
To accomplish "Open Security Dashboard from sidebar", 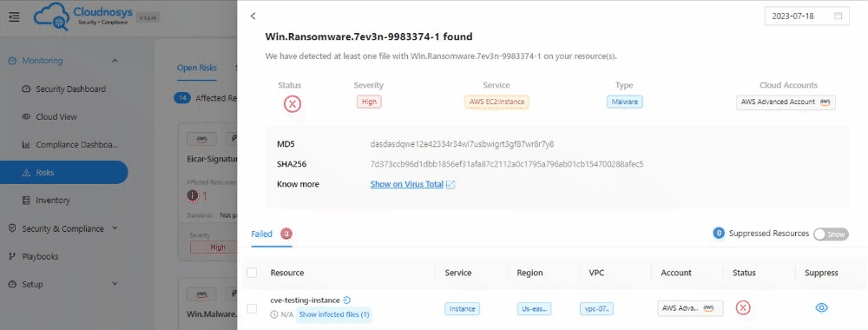I will click(x=71, y=89).
